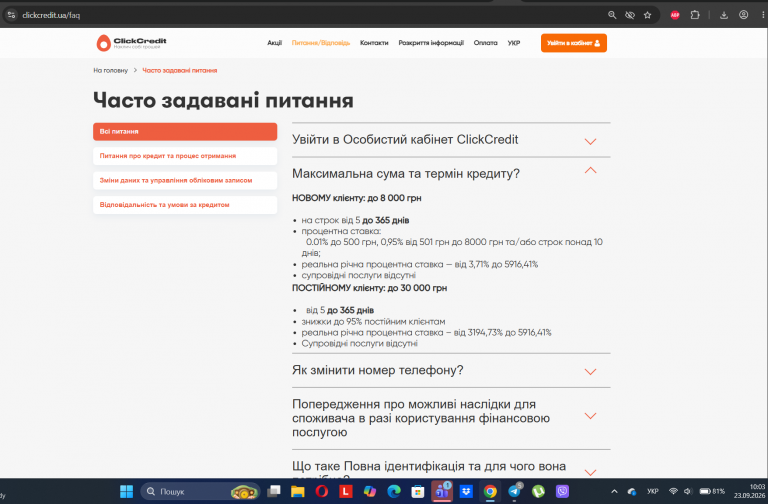Open Telegram from the taskbar
Viewport: 768px width, 504px height.
(514, 491)
